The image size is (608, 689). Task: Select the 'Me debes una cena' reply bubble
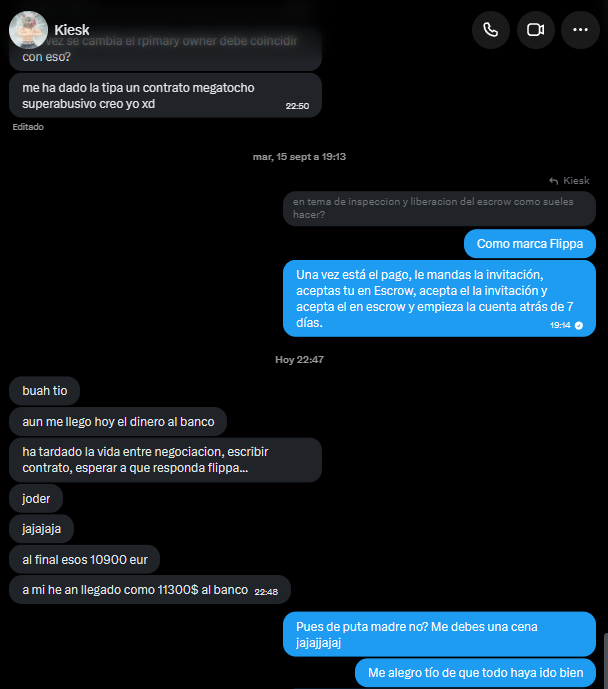click(x=439, y=635)
